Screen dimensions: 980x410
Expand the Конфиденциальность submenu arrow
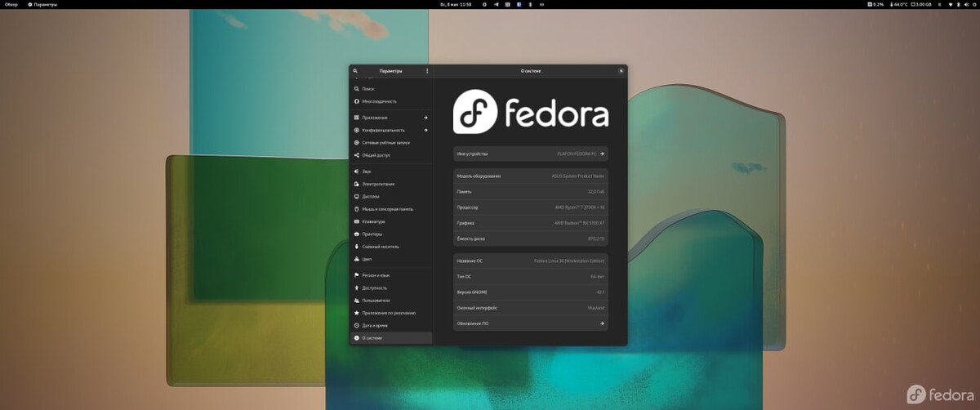click(425, 130)
